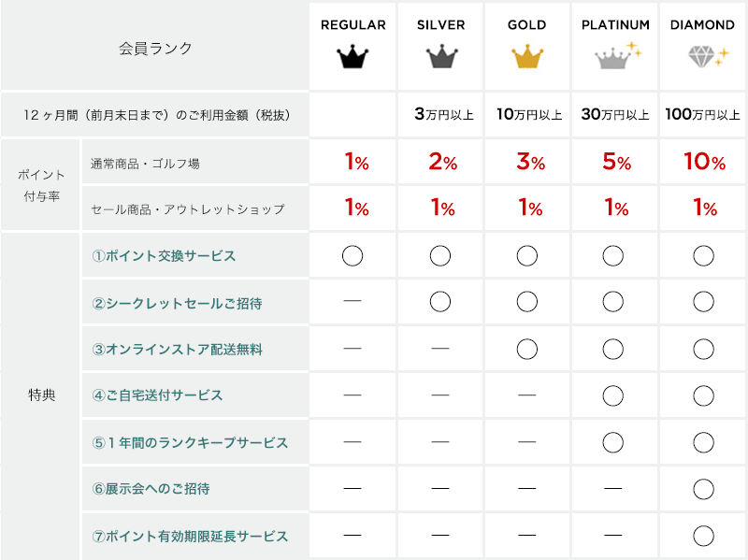748x560 pixels.
Task: Open the ⑦ポイント有効期限延長サービス link
Action: tap(190, 536)
